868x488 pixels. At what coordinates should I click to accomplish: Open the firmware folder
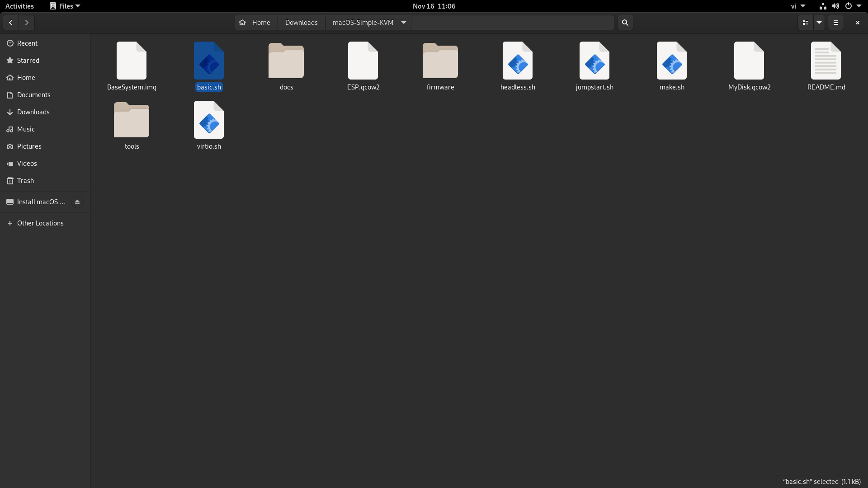[440, 61]
